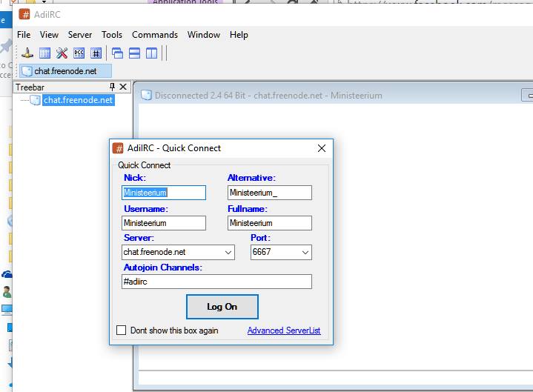Open the Help menu
The width and height of the screenshot is (533, 392).
(x=239, y=35)
